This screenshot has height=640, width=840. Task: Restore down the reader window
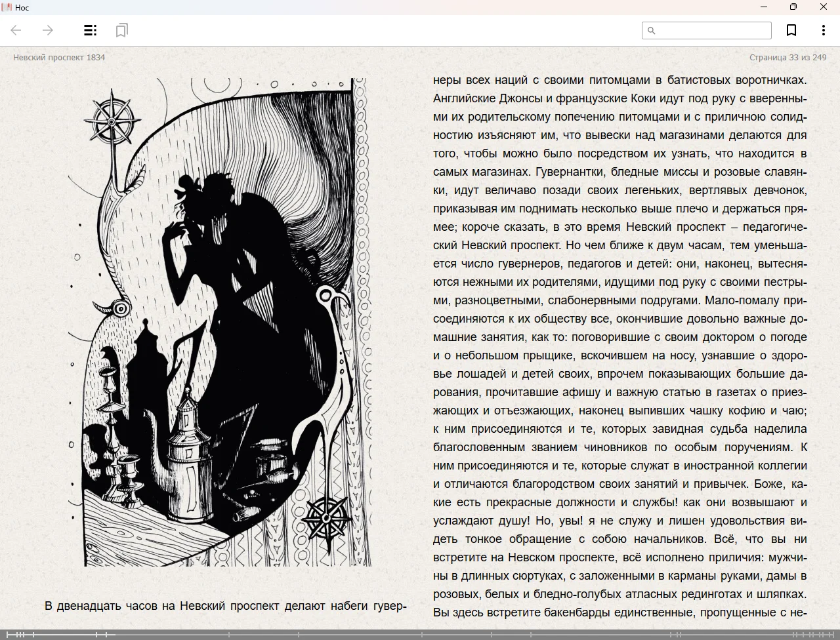coord(793,7)
